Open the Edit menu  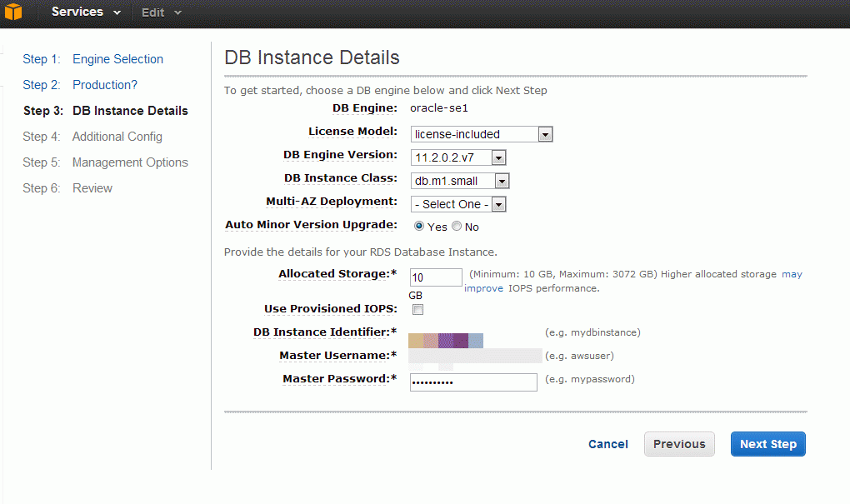pos(161,12)
